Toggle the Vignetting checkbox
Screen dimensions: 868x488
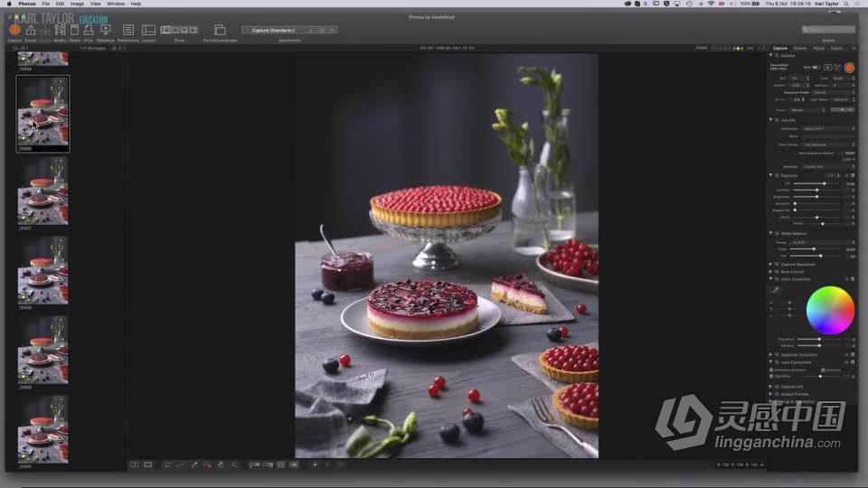771,376
